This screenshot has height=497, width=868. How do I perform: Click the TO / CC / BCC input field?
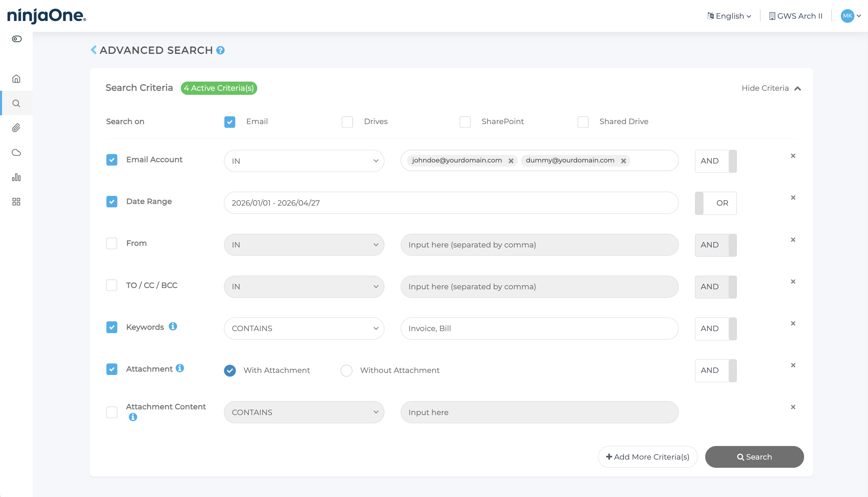(539, 287)
